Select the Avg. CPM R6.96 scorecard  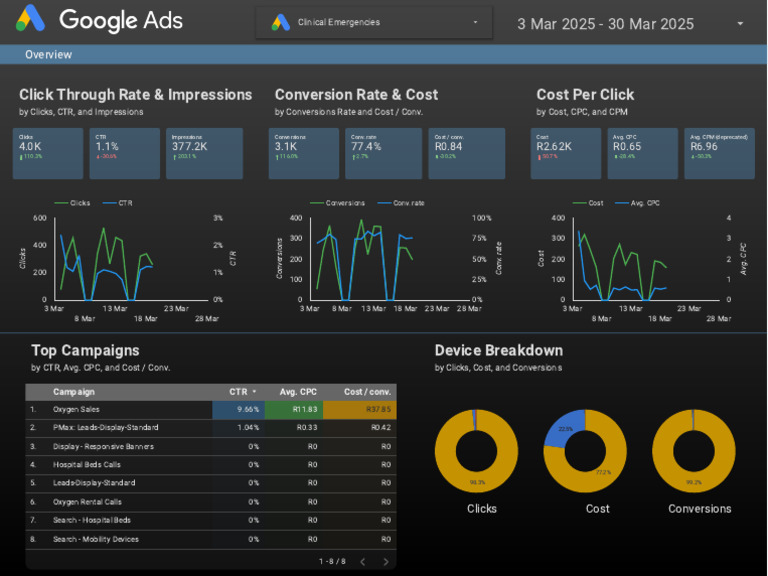tap(720, 153)
